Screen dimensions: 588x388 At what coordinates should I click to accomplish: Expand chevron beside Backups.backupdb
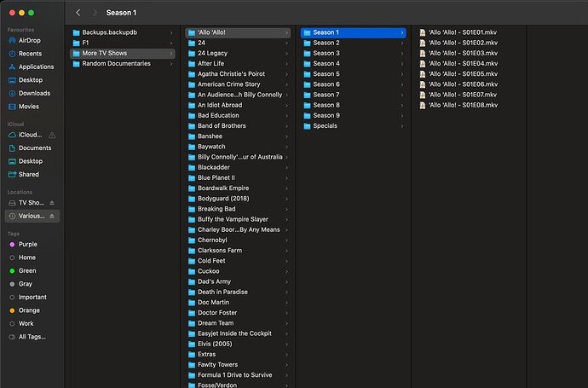click(171, 32)
